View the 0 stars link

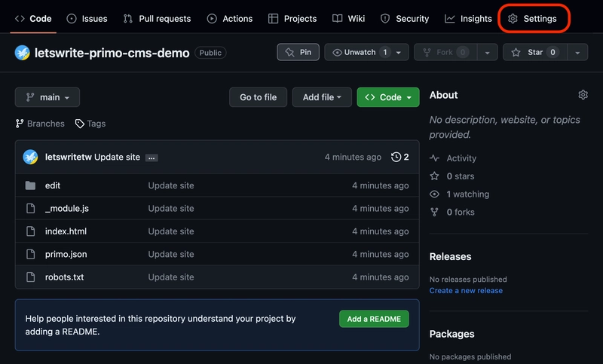[452, 176]
